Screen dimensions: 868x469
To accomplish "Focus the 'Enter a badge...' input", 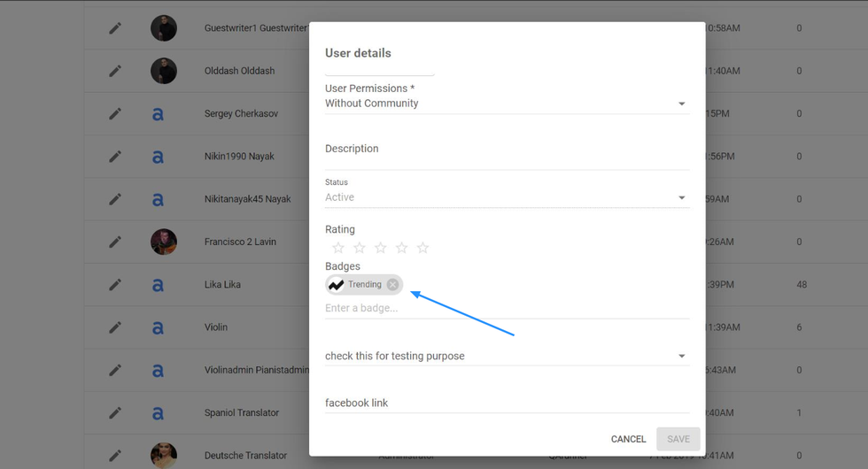I will (507, 308).
